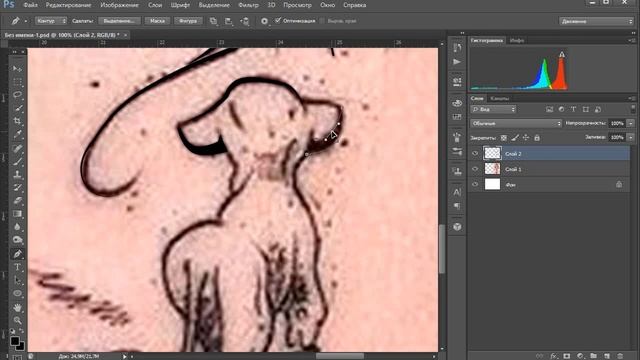Open the workspace switcher dropdown
This screenshot has width=640, height=360.
596,21
